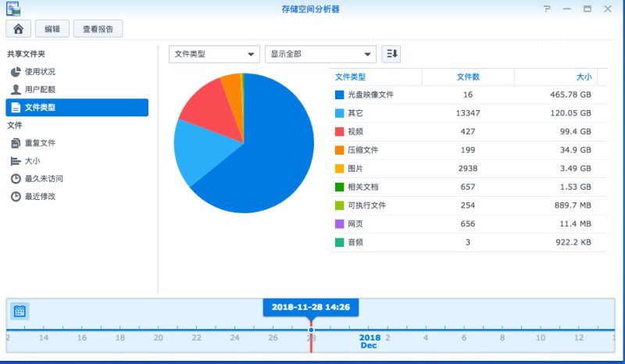Viewport: 625px width, 364px height.
Task: Click the 465.78 GB size value
Action: [570, 95]
